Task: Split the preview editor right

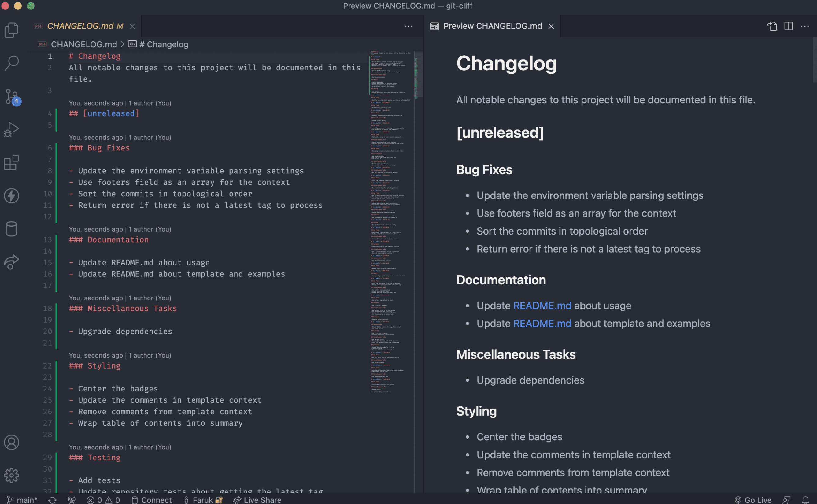Action: tap(789, 26)
